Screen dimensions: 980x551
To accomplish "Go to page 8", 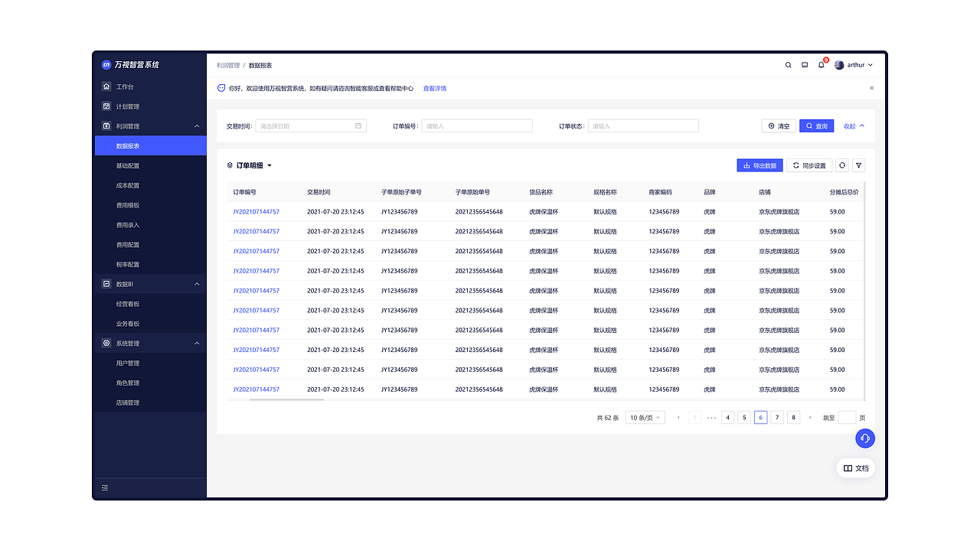I will [793, 417].
